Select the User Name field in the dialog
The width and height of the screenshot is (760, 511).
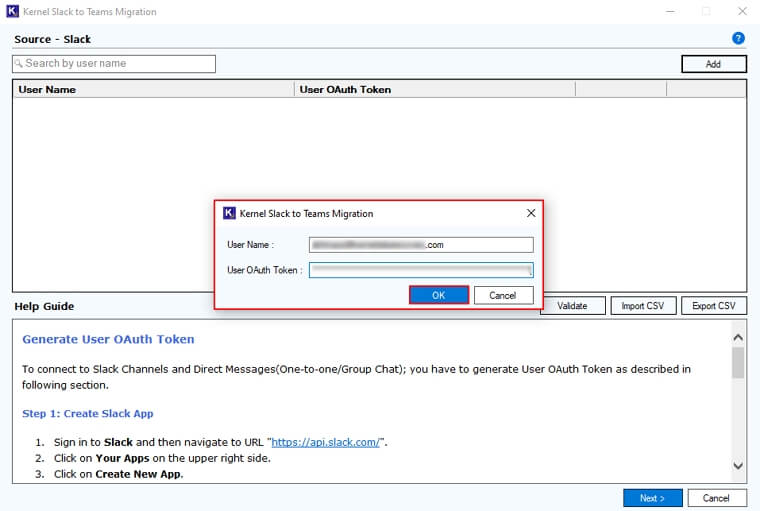[421, 245]
